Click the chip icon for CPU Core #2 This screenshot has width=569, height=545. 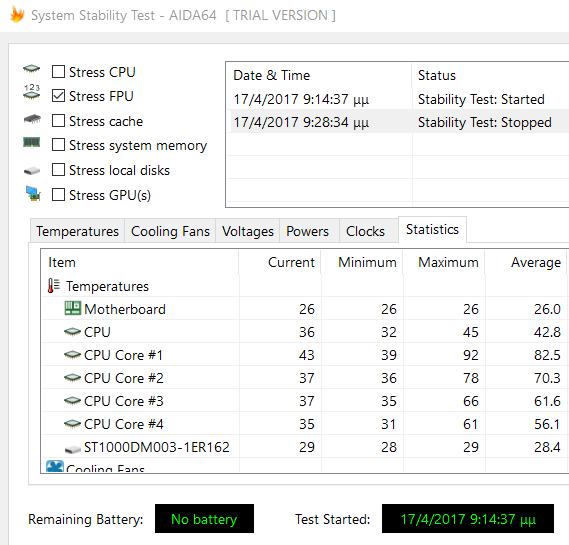72,378
